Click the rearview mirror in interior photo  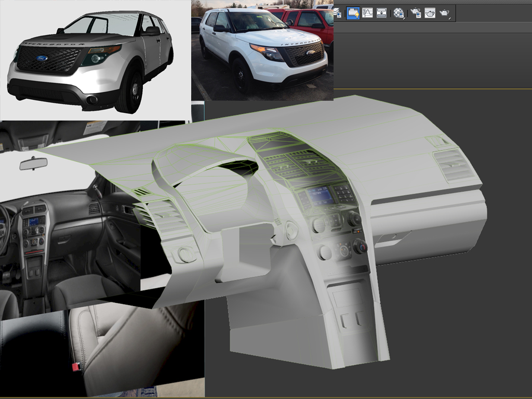pos(33,164)
